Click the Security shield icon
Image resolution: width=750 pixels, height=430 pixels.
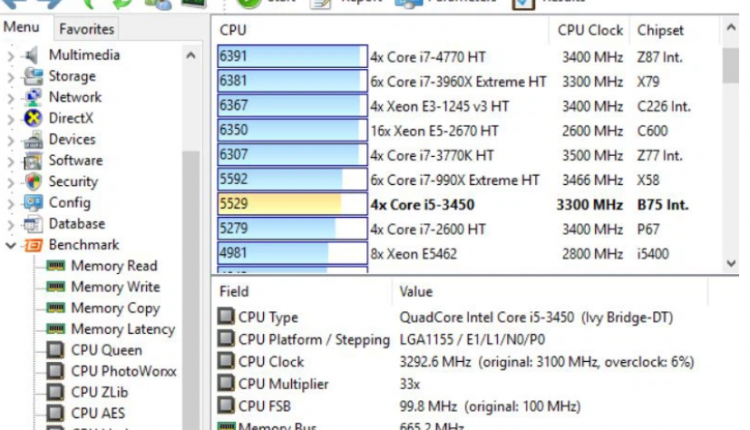32,182
